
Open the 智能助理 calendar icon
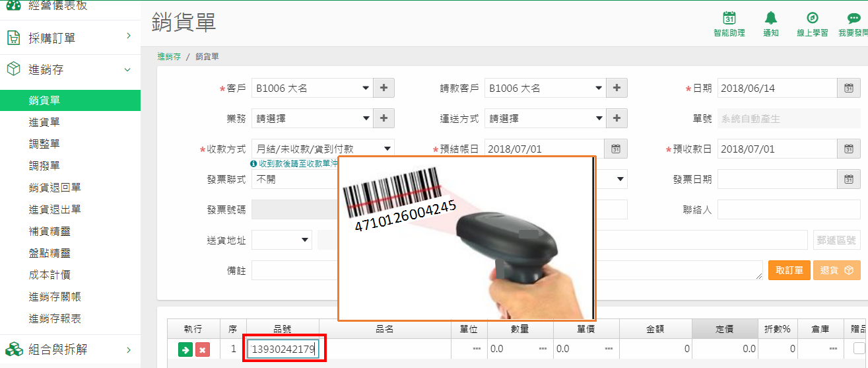[729, 18]
